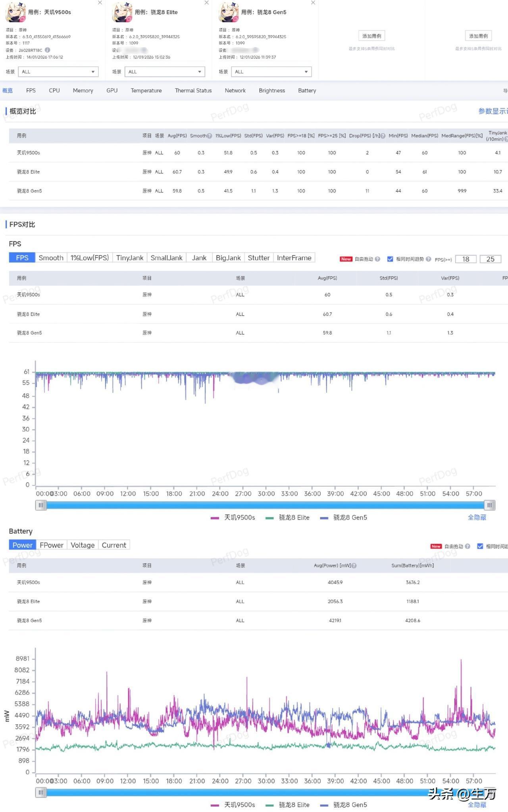Click the info icon next to device 2602BRT18C
This screenshot has width=508, height=812.
[x=48, y=50]
